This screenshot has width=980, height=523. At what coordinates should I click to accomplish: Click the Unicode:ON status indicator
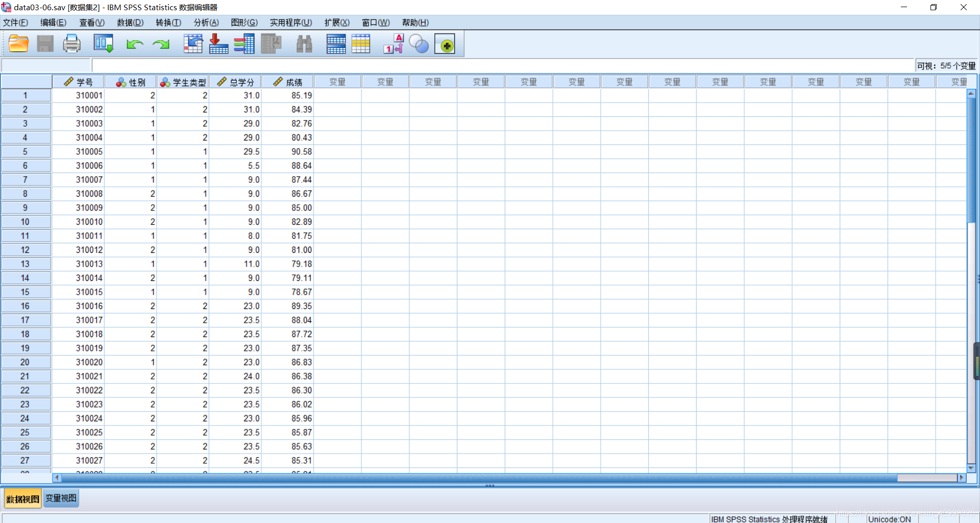(x=889, y=519)
